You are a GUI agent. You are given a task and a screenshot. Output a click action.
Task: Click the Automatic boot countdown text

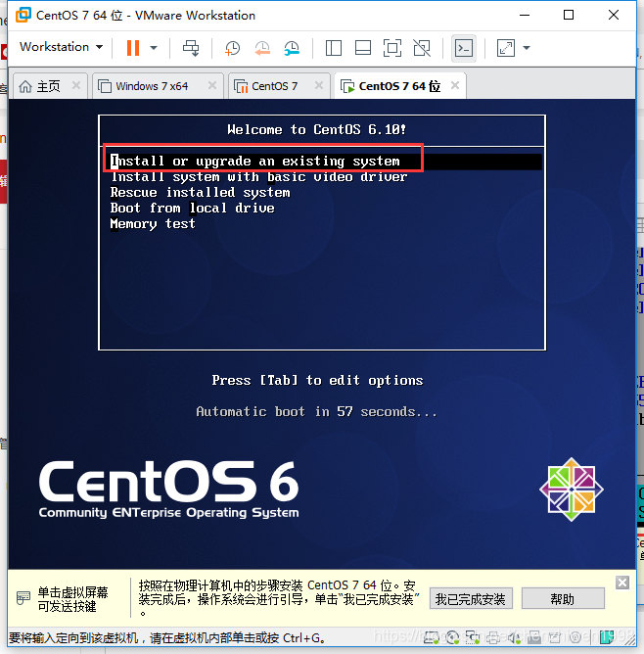[x=316, y=412]
